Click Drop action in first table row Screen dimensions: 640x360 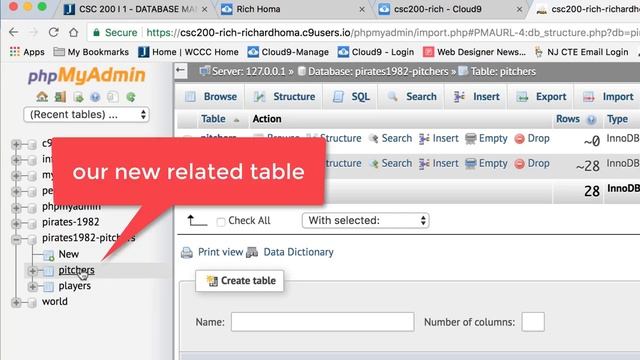click(x=532, y=138)
